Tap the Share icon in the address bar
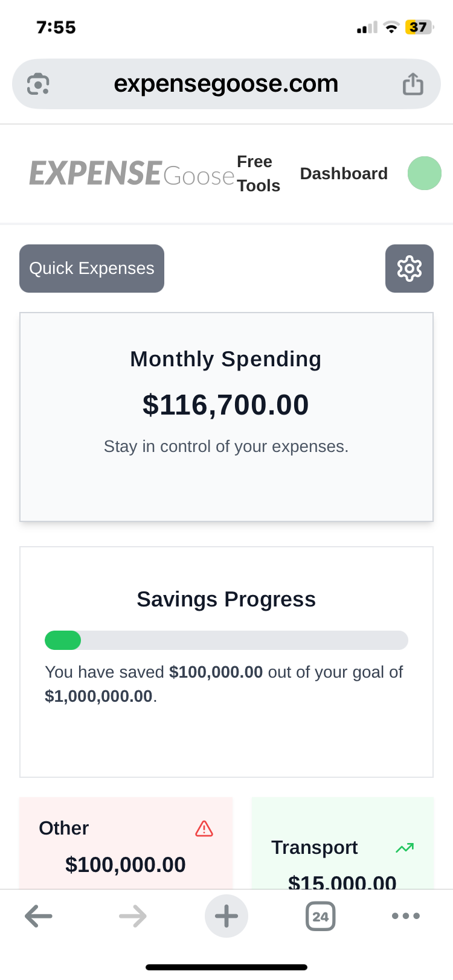Screen dimensions: 453x980 [x=413, y=83]
